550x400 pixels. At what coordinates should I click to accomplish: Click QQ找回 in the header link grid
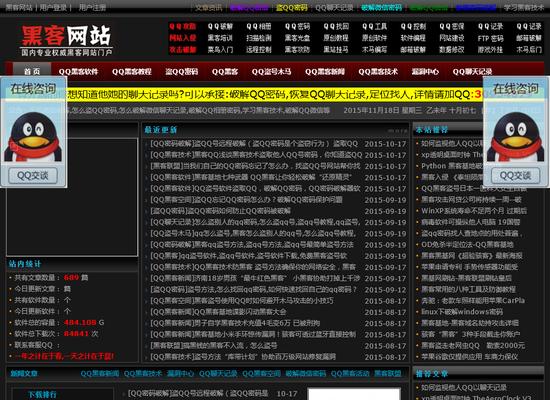[336, 26]
